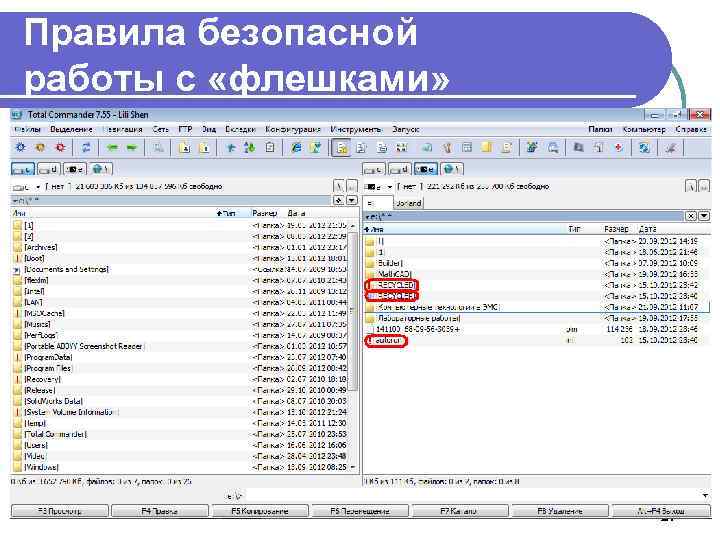Click the yellow sticky note toolbar icon
This screenshot has width=720, height=540.
point(487,148)
